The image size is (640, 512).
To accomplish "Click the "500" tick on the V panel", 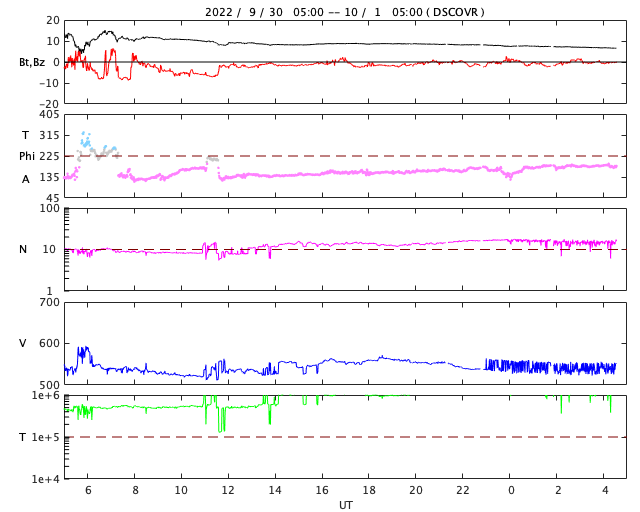I will 49,385.
